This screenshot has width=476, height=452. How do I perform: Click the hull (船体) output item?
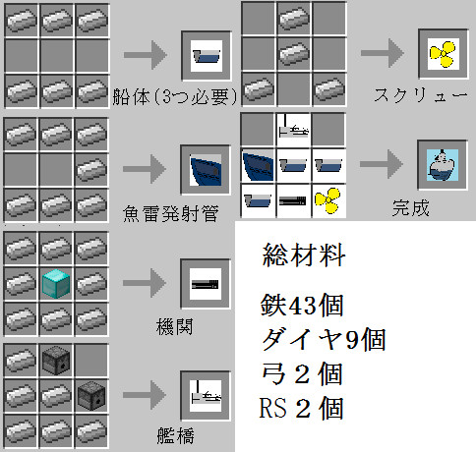point(207,56)
